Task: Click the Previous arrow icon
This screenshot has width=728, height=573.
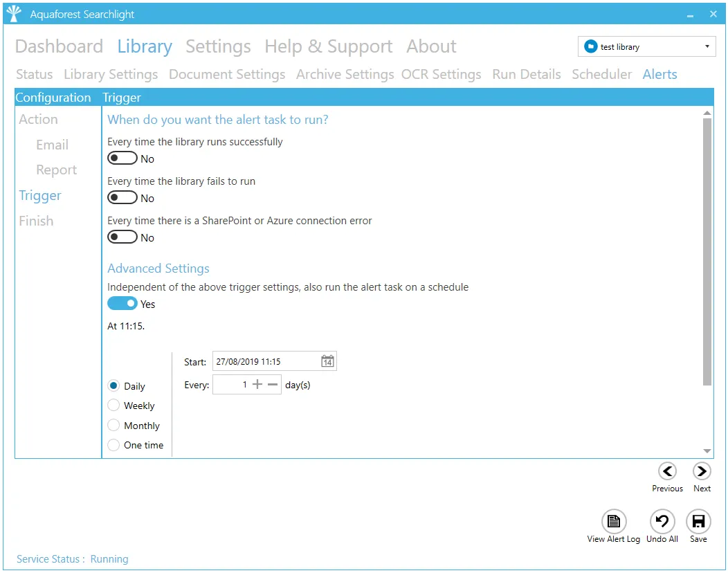Action: click(667, 471)
